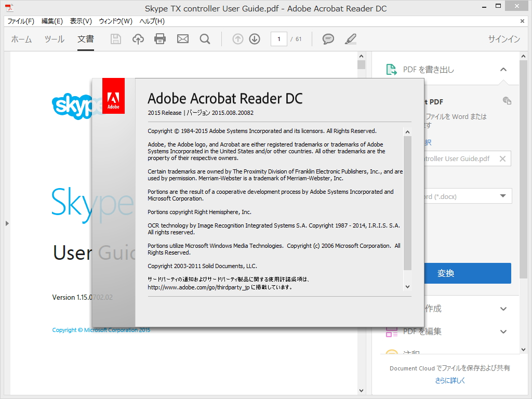
Task: Click the Acrobat app icon in title bar
Action: click(9, 8)
